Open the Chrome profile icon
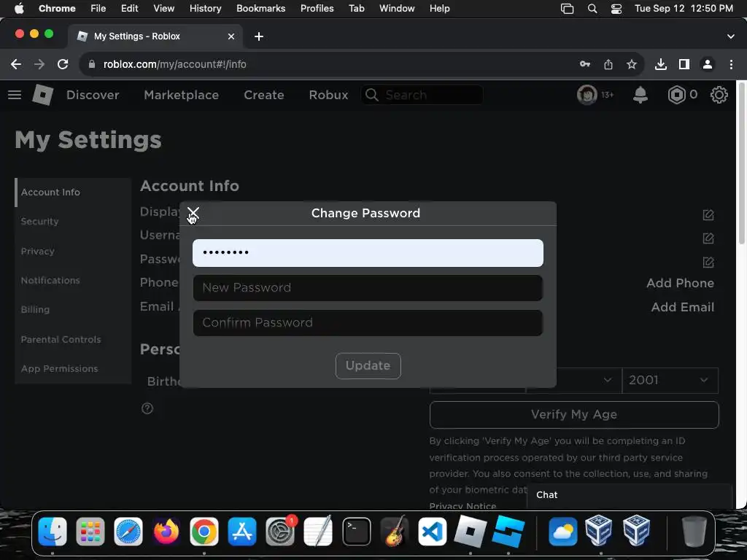Viewport: 747px width, 560px height. click(x=708, y=64)
